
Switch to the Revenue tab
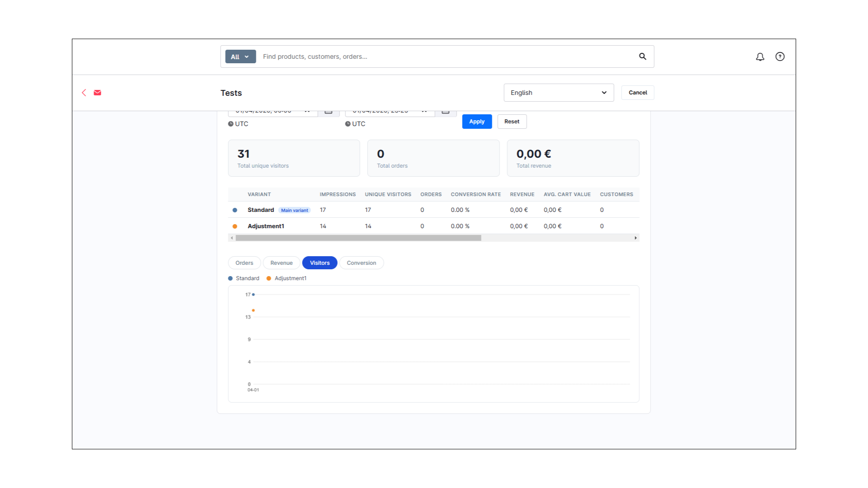(281, 263)
